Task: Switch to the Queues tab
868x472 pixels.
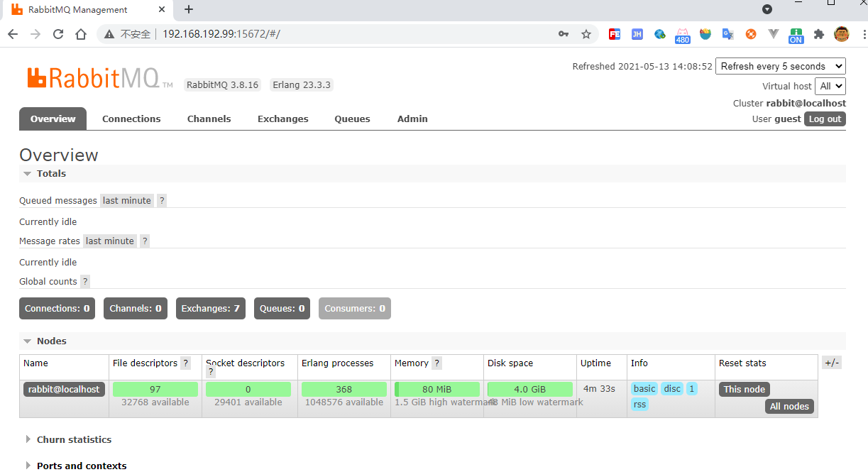Action: coord(352,119)
